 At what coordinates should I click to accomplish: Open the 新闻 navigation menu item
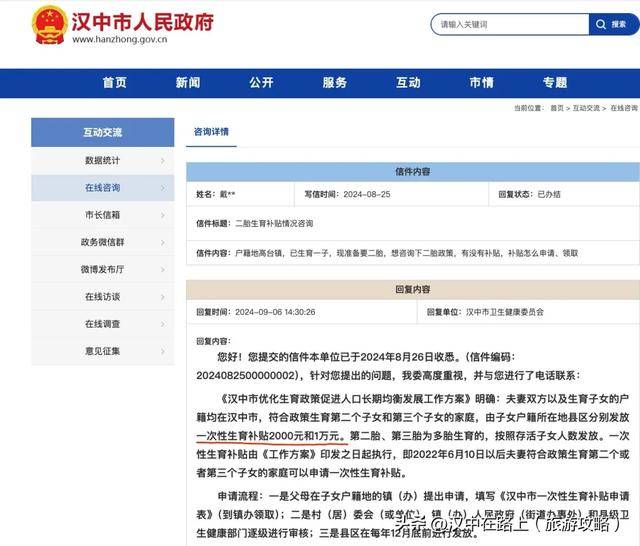coord(188,82)
